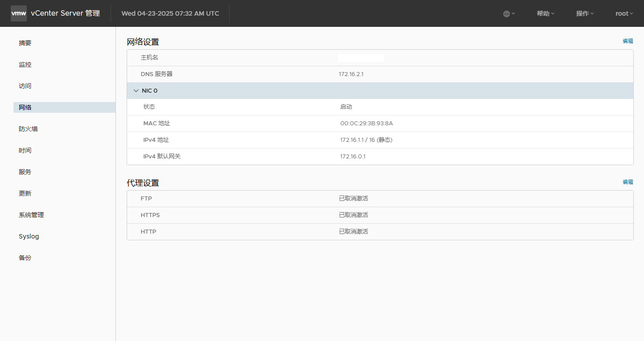The image size is (644, 341).
Task: Go to 更新 in the sidebar
Action: pos(25,193)
